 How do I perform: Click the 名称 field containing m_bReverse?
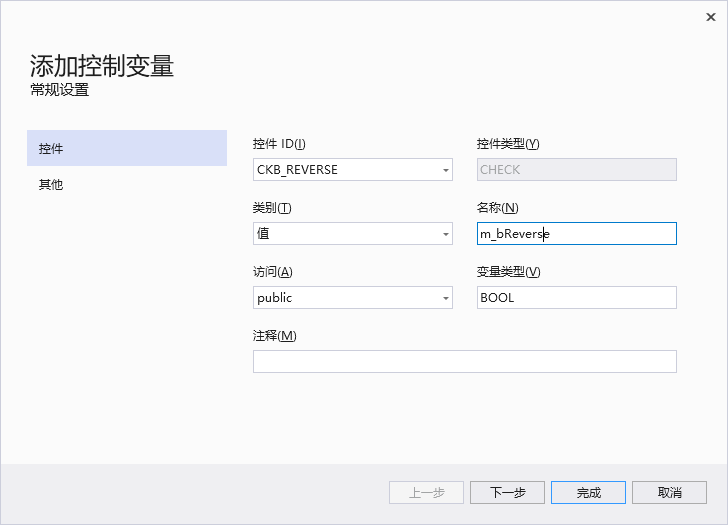point(577,233)
